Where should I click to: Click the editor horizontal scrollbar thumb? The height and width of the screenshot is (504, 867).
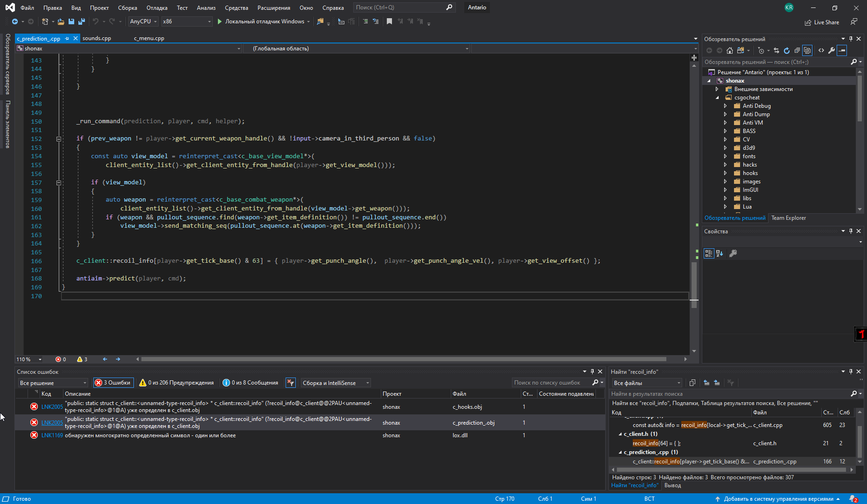403,359
